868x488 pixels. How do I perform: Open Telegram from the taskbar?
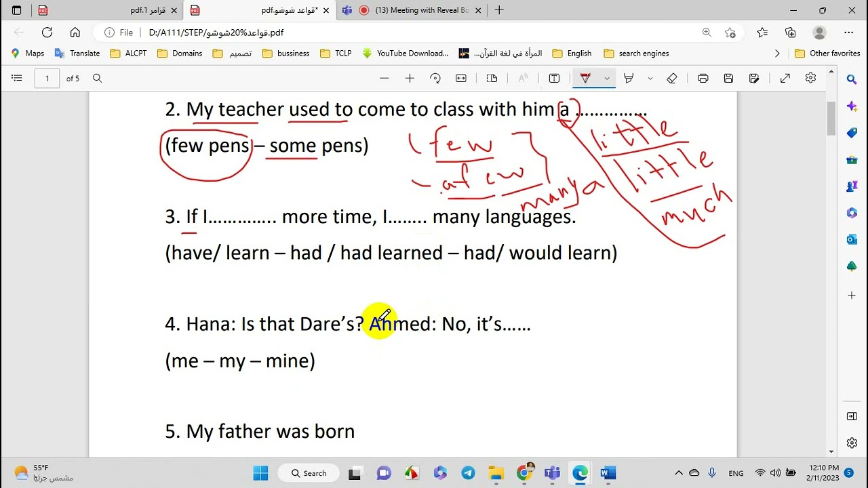click(468, 473)
